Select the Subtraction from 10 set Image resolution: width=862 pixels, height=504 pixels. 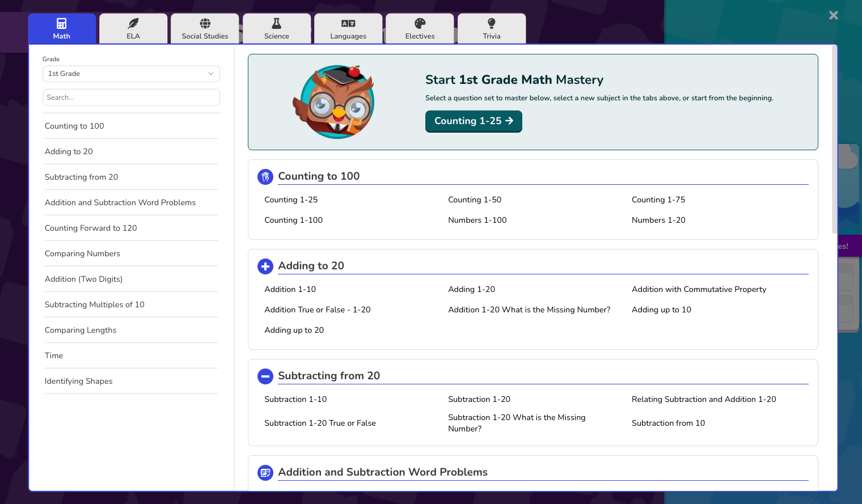tap(668, 423)
